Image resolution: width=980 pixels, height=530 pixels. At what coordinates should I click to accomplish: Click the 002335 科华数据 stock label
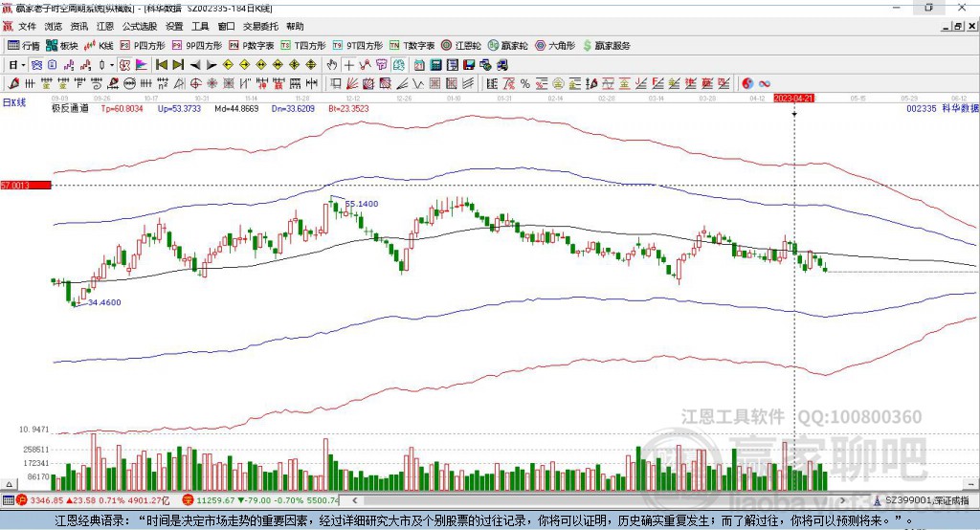pos(943,108)
